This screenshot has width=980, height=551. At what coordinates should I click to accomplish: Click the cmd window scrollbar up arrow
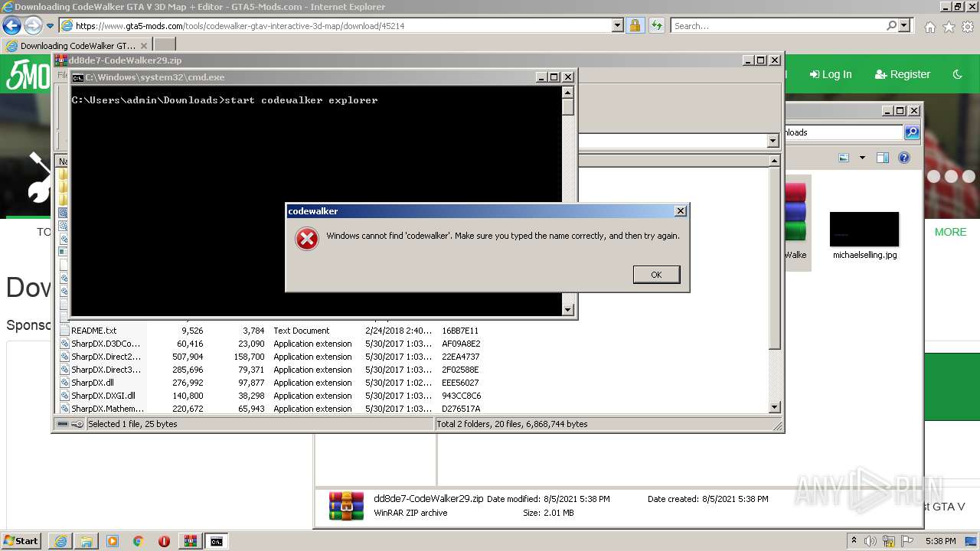tap(567, 93)
